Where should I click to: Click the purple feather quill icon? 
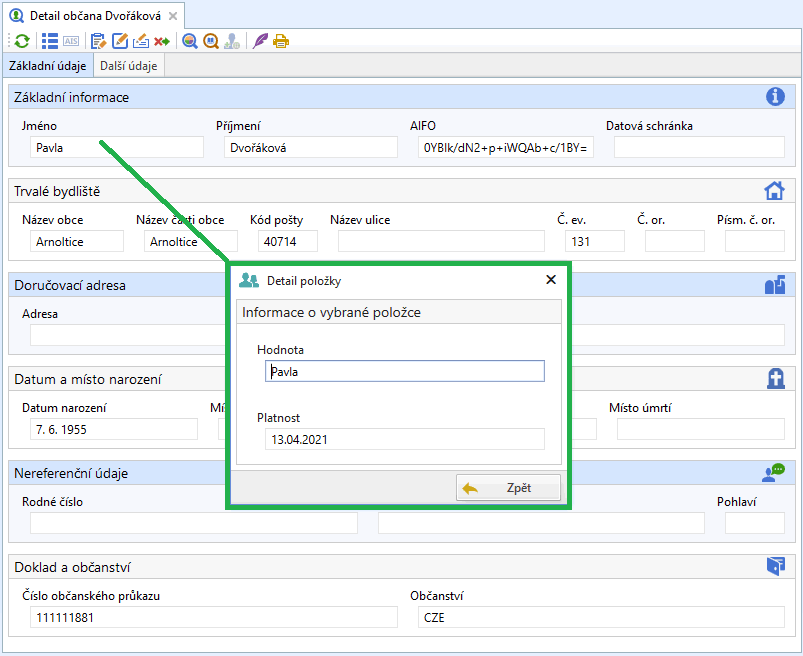(260, 41)
